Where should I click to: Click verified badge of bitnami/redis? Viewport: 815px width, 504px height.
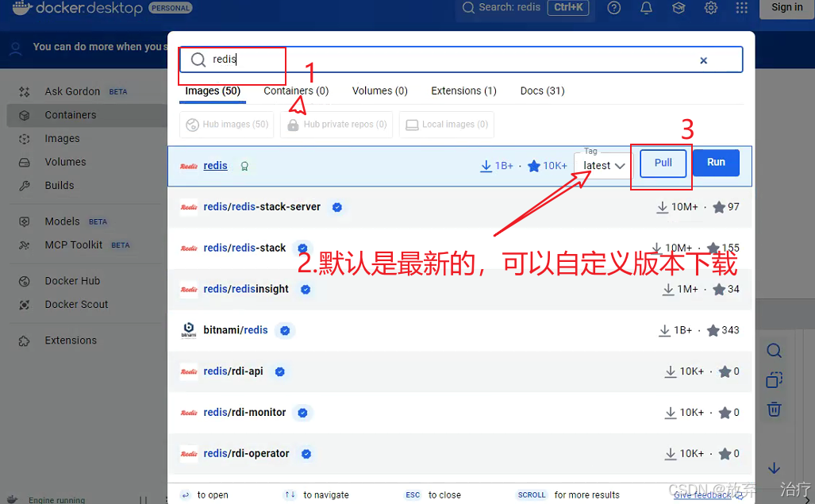click(285, 330)
